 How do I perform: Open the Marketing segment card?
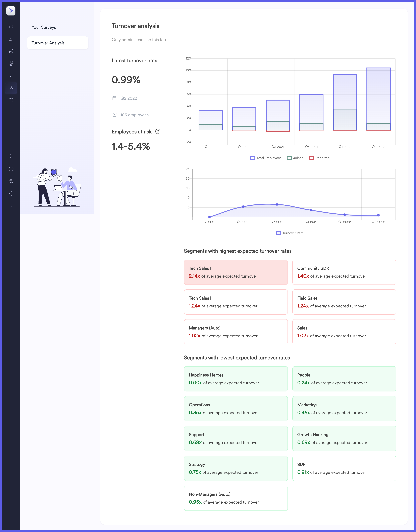coord(344,409)
